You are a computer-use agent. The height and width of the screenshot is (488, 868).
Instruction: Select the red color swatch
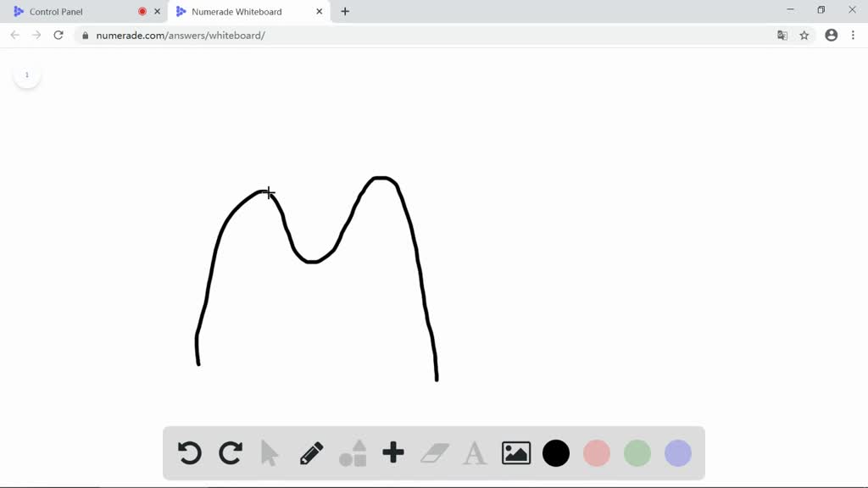coord(596,452)
